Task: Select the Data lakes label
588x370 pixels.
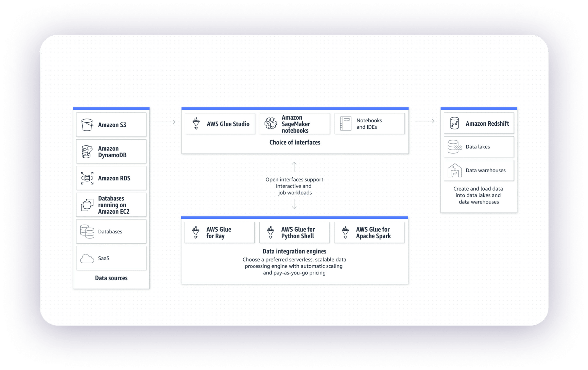Action: [x=478, y=147]
